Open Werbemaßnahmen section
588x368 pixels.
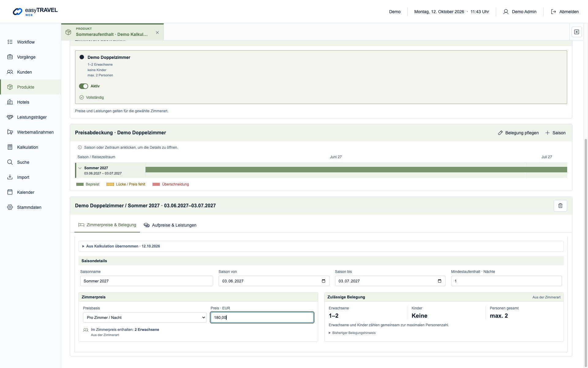(x=30, y=132)
